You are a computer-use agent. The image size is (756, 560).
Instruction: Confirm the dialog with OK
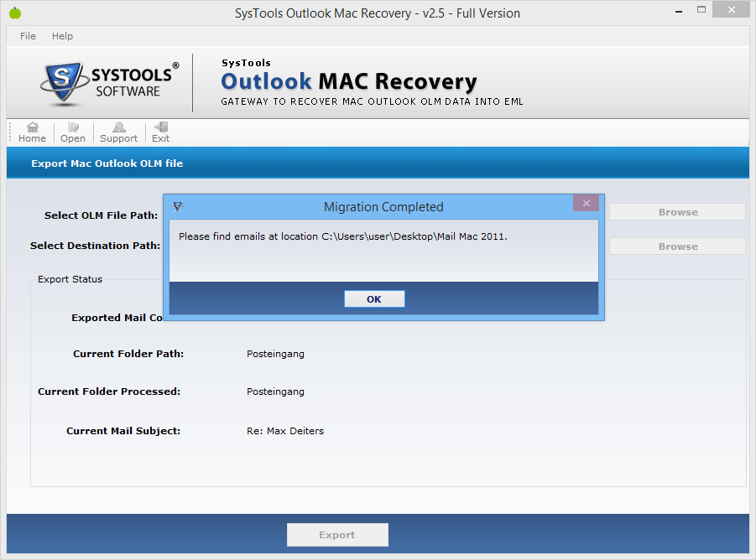(x=374, y=299)
